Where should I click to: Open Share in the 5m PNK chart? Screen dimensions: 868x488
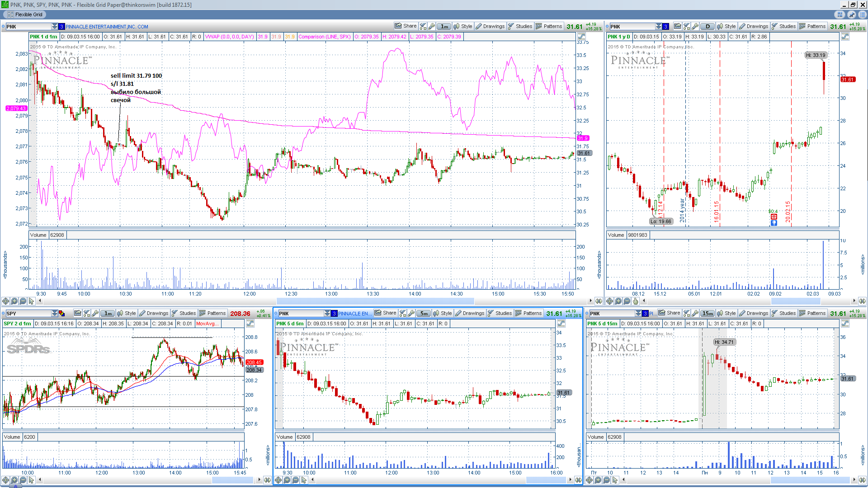[385, 313]
